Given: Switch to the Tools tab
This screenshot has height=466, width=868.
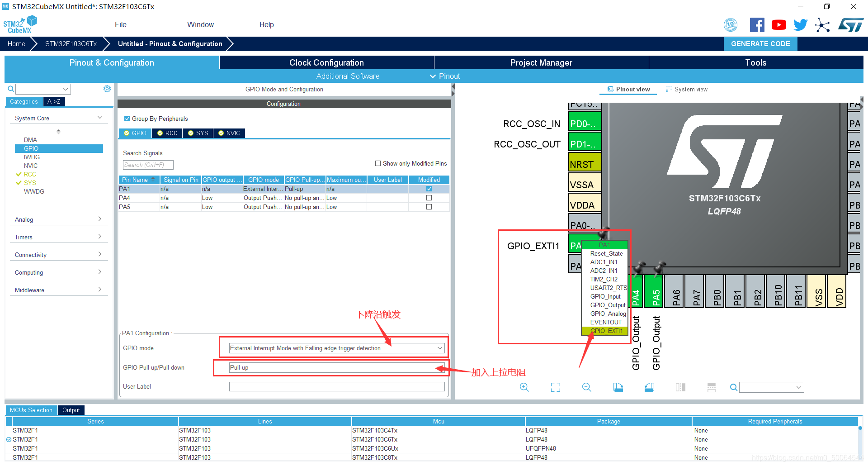Looking at the screenshot, I should point(756,62).
